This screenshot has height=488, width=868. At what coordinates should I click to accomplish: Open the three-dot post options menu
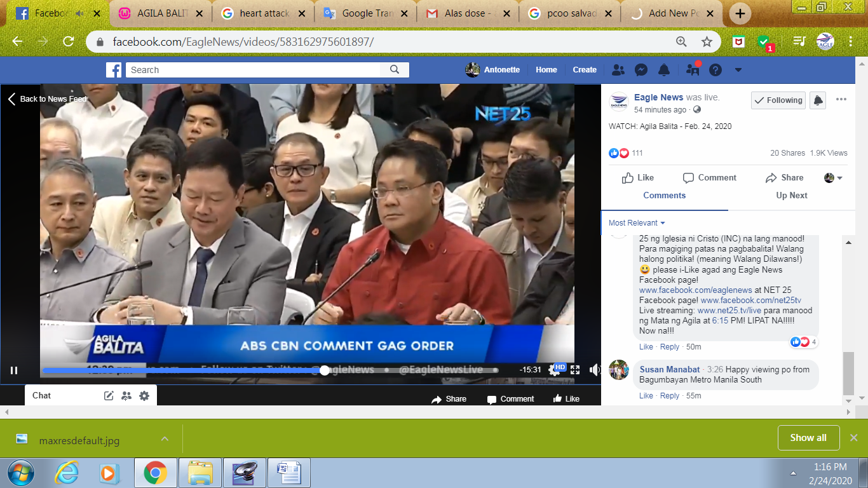coord(841,100)
